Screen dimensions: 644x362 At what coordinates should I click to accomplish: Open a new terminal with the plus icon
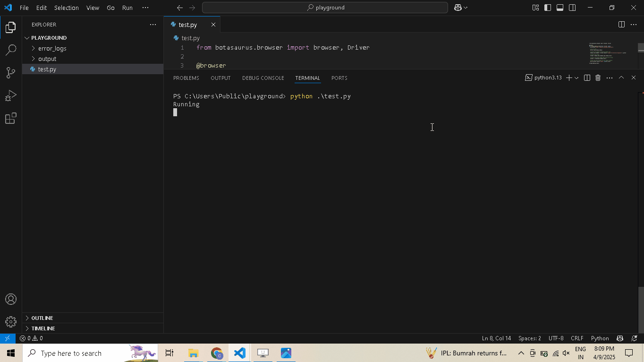[568, 78]
